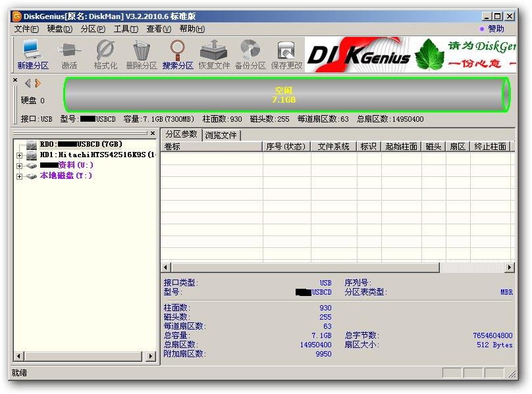The width and height of the screenshot is (532, 394).
Task: Click the partition table horizontal scrollbar thumb
Action: (305, 268)
